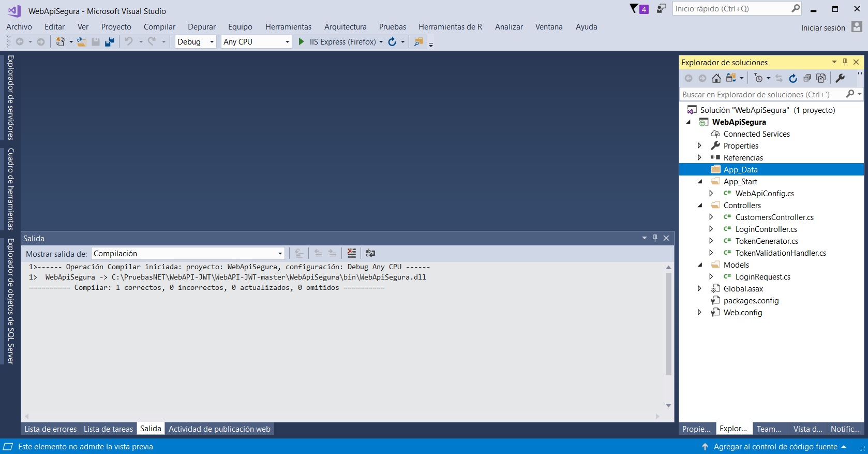Image resolution: width=868 pixels, height=454 pixels.
Task: Select CustomersController.cs file
Action: point(774,217)
